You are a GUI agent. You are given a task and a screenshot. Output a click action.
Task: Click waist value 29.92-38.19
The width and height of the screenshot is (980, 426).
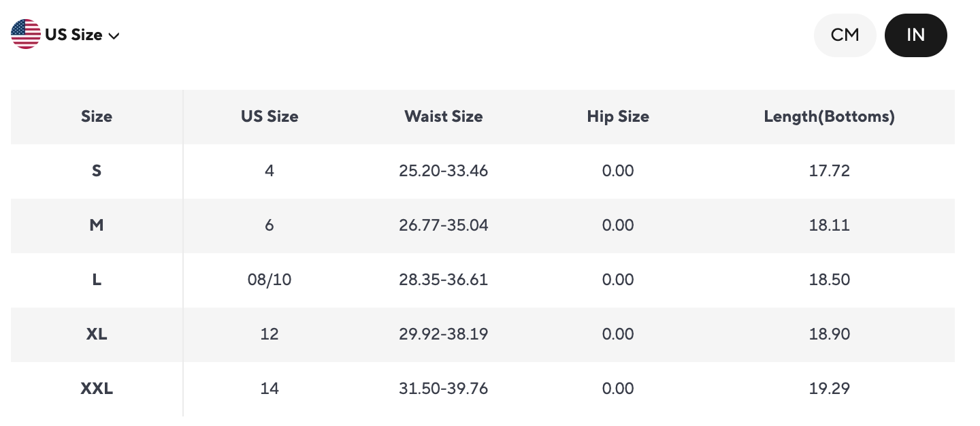pyautogui.click(x=443, y=334)
